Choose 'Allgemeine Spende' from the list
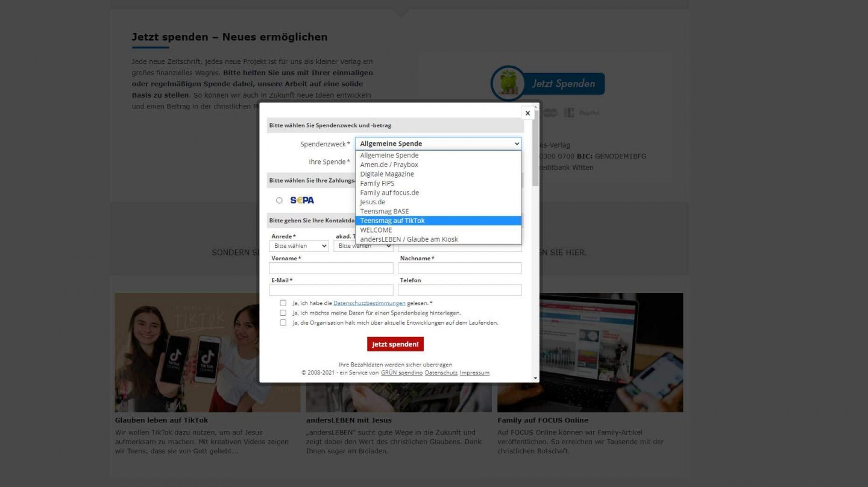 [438, 156]
